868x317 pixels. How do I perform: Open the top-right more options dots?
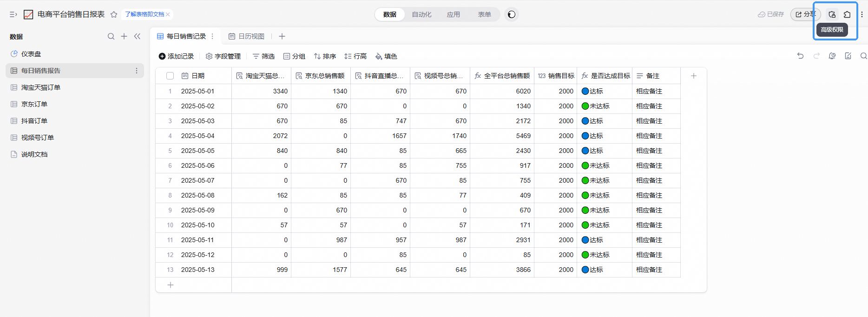coord(862,14)
